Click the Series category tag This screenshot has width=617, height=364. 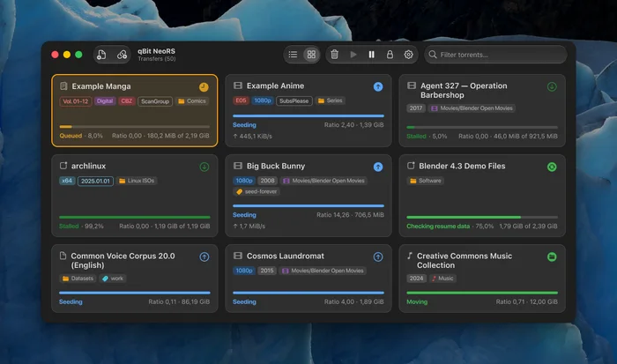331,100
